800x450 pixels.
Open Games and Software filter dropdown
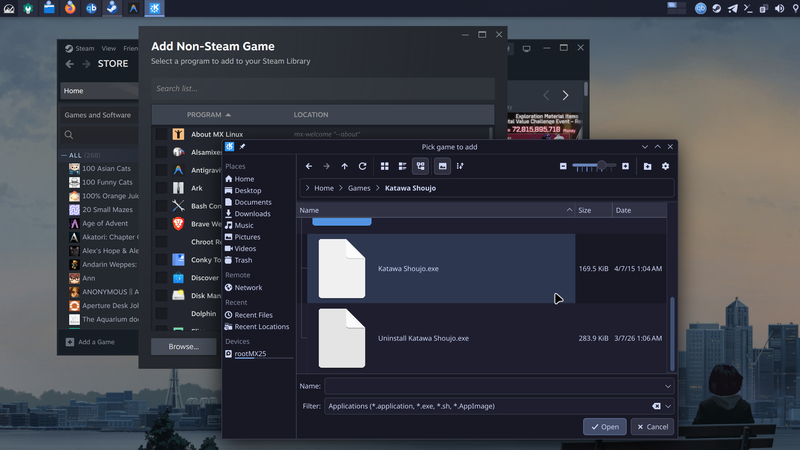coord(98,115)
